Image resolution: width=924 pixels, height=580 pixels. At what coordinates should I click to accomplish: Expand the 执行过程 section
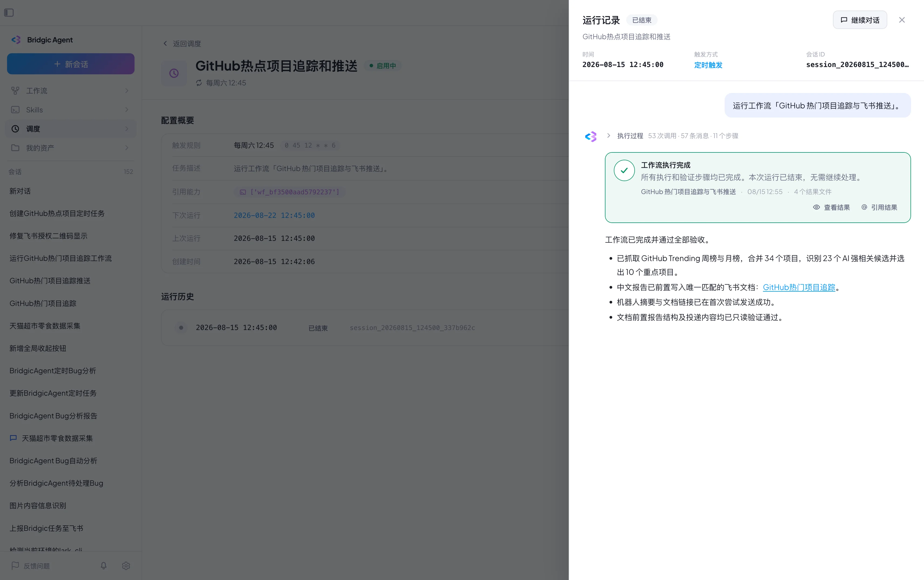pos(673,136)
